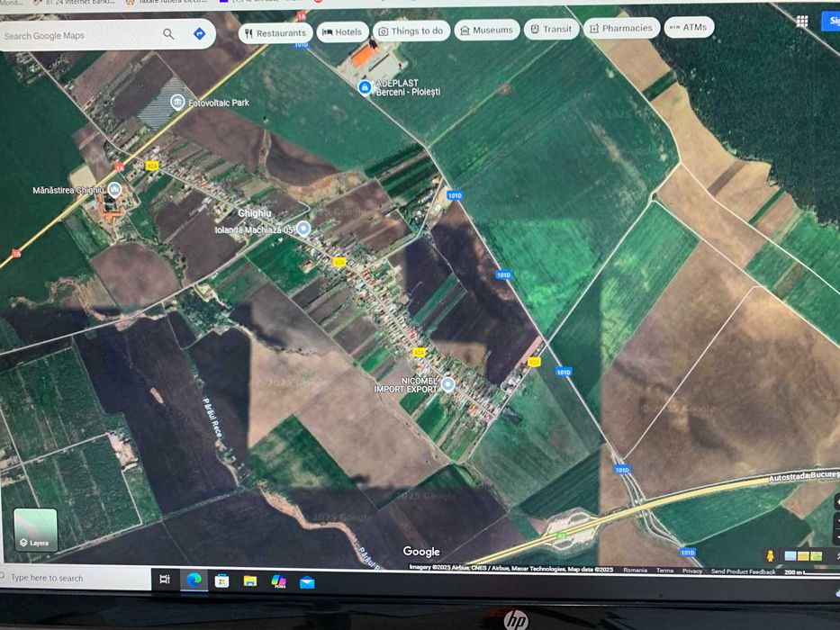Viewport: 840px width, 630px height.
Task: Click Send Product Feedback link
Action: click(743, 571)
